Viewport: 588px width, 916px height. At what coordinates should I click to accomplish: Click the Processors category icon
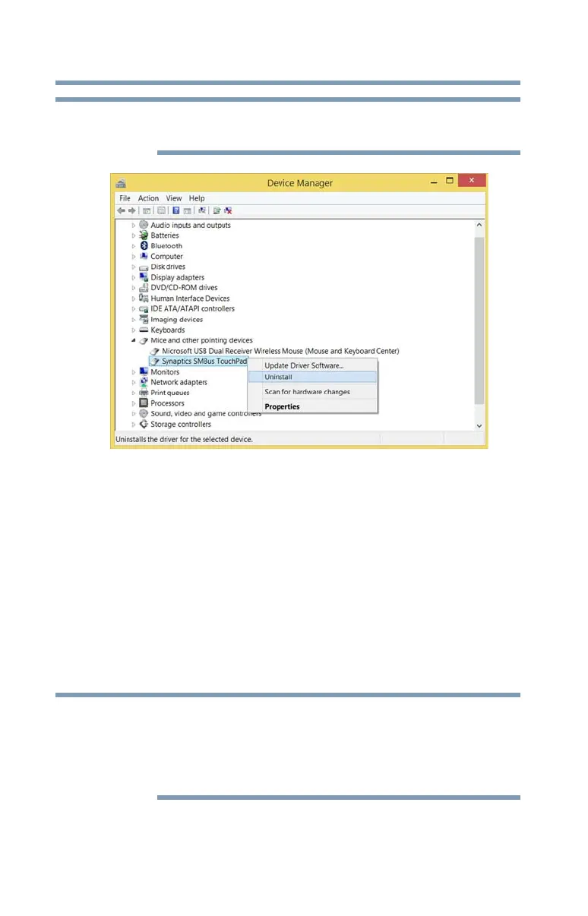144,403
